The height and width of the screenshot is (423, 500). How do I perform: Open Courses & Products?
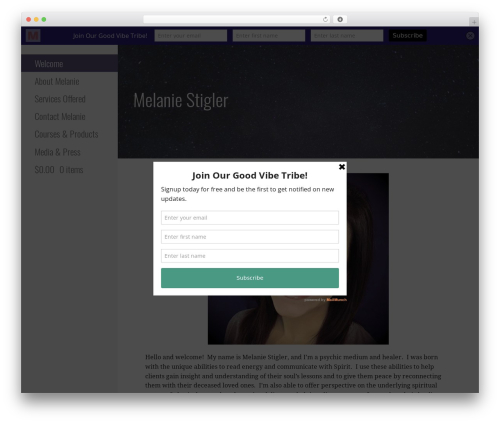pyautogui.click(x=66, y=134)
